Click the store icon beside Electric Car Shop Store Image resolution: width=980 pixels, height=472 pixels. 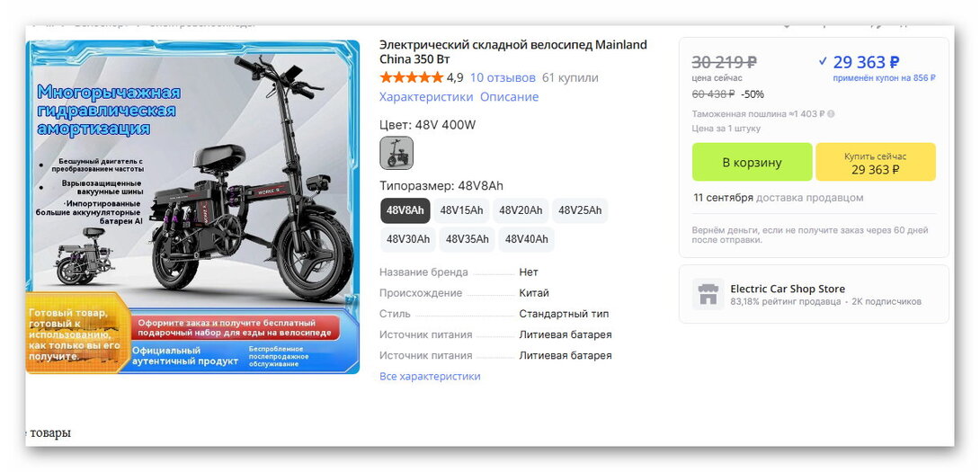[x=708, y=295]
